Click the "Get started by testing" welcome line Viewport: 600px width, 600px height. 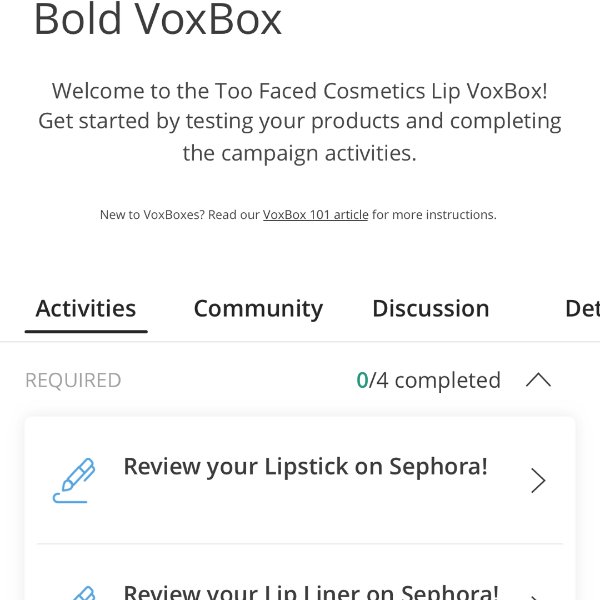(300, 122)
